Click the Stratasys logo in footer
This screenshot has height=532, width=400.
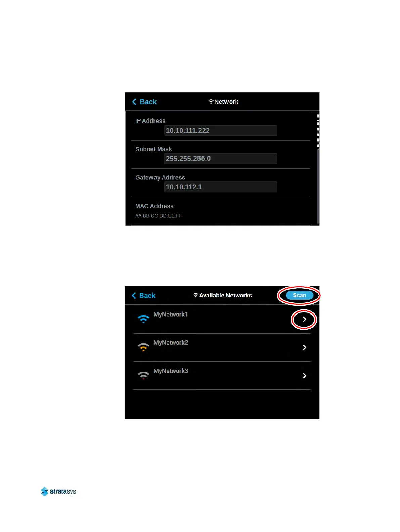[58, 491]
